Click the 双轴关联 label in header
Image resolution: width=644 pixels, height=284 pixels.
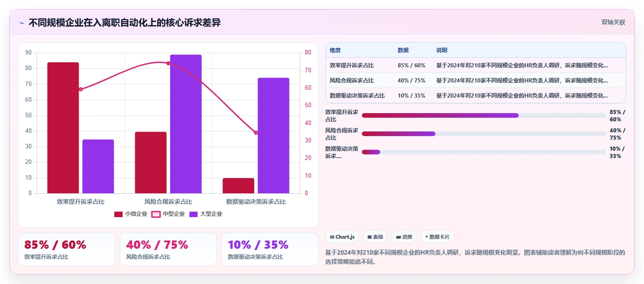613,22
